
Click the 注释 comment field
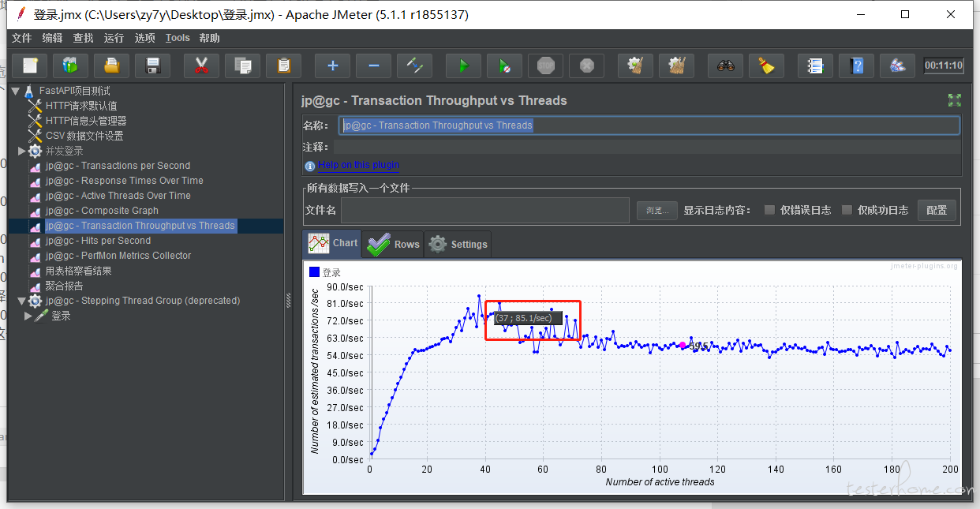pos(647,147)
